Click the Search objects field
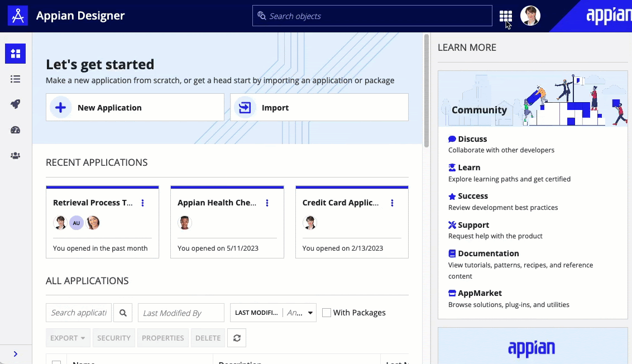 tap(372, 16)
